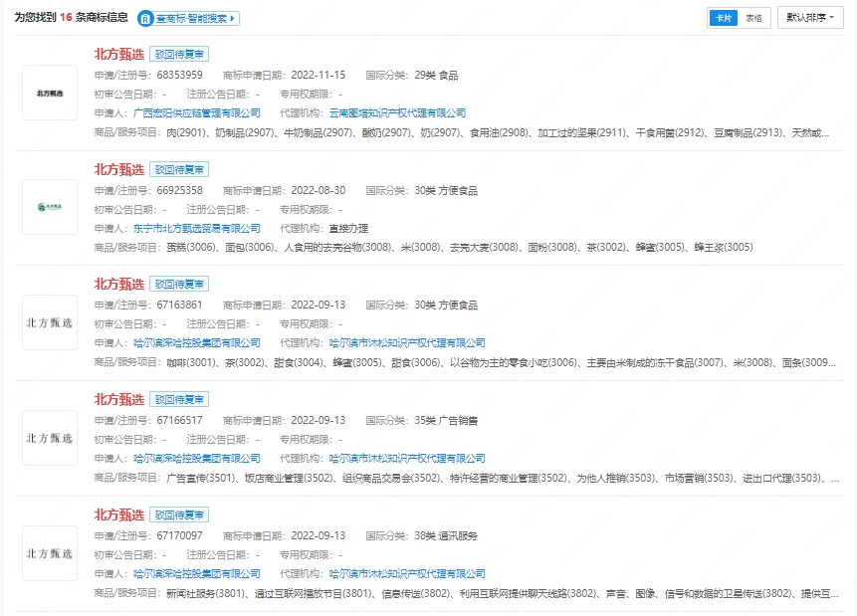The image size is (857, 616).
Task: Open the green logo thumbnail of trademark 66925358
Action: pyautogui.click(x=49, y=207)
